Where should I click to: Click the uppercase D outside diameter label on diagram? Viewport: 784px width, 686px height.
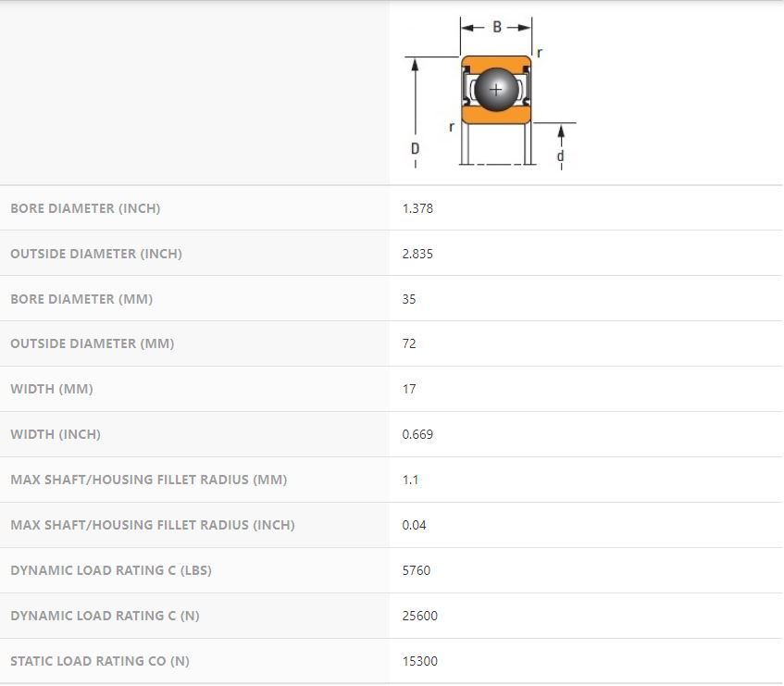click(x=415, y=148)
